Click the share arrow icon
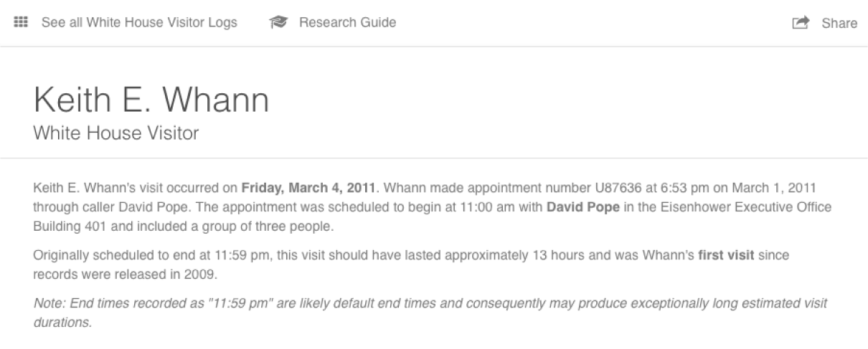The width and height of the screenshot is (868, 349). 800,24
